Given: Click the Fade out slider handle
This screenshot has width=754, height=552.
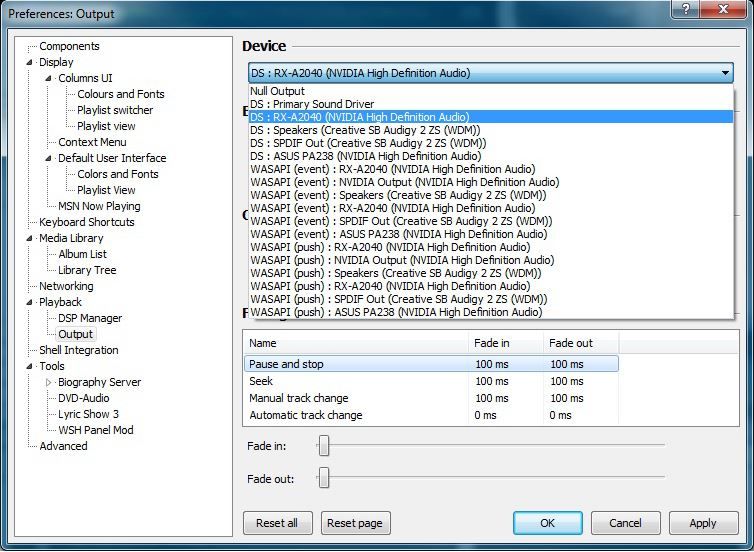Looking at the screenshot, I should [324, 477].
